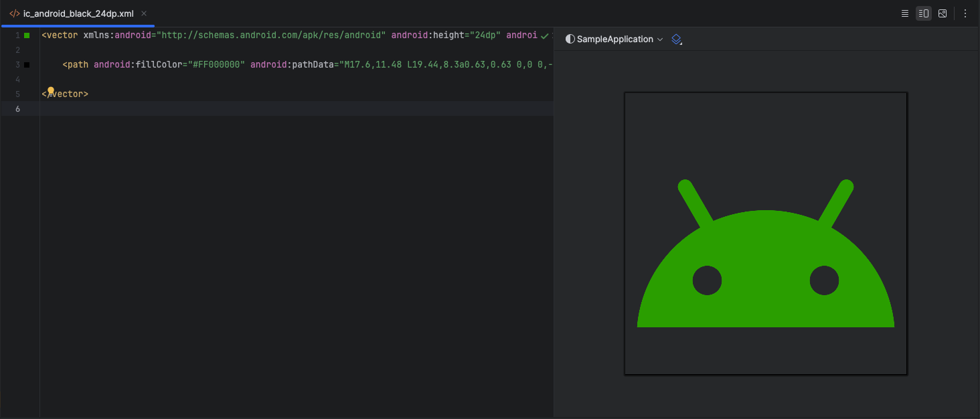Click the inspections checkmark indicator
This screenshot has height=419, width=980.
click(x=544, y=36)
